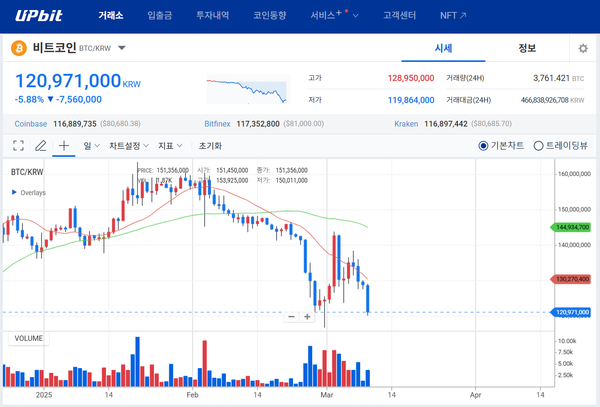This screenshot has width=600, height=407.
Task: Click the Bitcoin coin icon
Action: [x=19, y=48]
